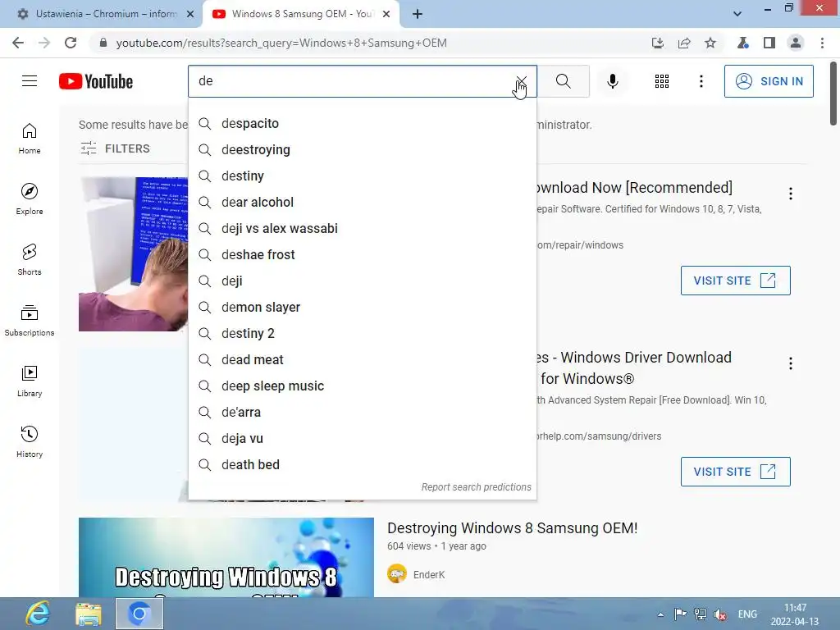Image resolution: width=840 pixels, height=630 pixels.
Task: Click the EnderK channel avatar
Action: pyautogui.click(x=397, y=574)
